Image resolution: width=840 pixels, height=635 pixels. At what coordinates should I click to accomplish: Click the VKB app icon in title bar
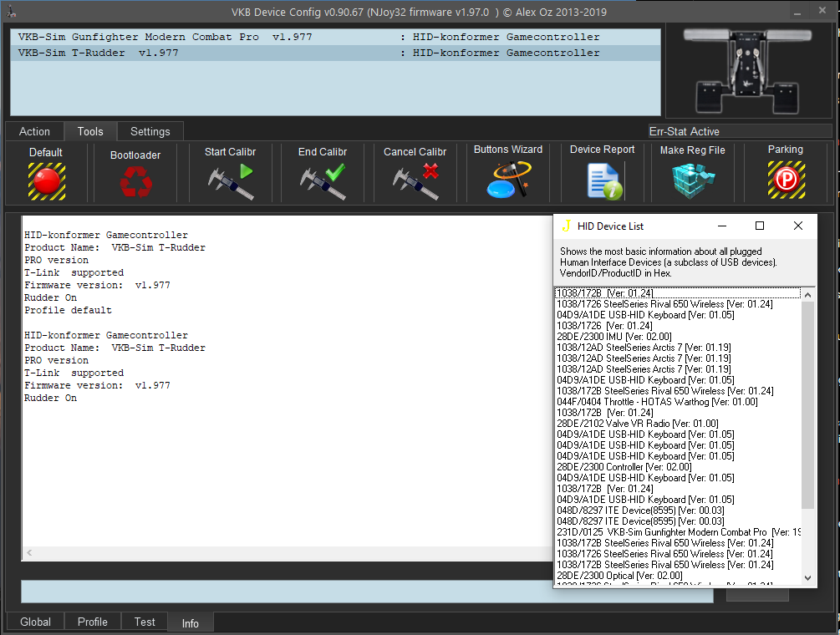(x=11, y=11)
